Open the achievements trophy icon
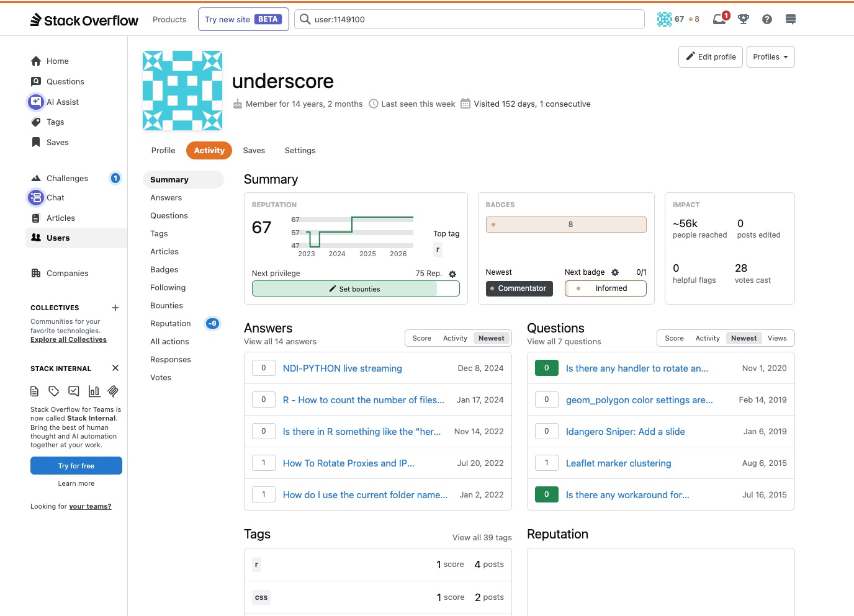The image size is (854, 616). 744,19
